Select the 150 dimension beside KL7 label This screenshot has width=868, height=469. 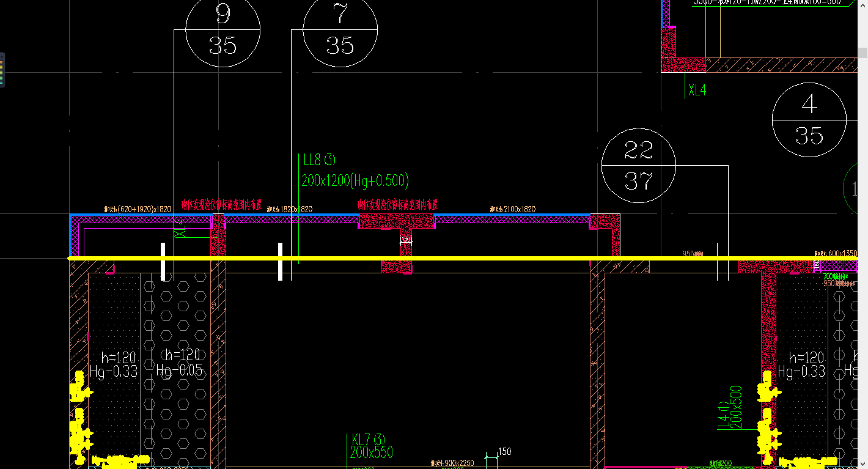tap(504, 452)
